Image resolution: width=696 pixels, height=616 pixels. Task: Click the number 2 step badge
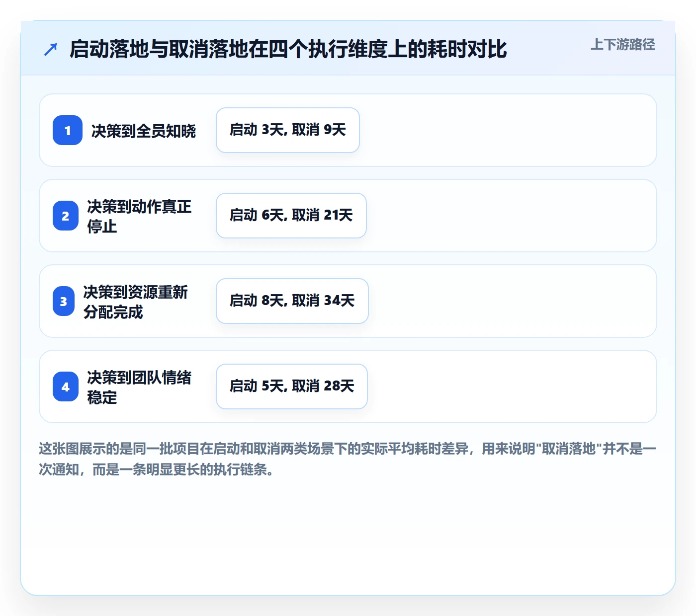point(66,216)
